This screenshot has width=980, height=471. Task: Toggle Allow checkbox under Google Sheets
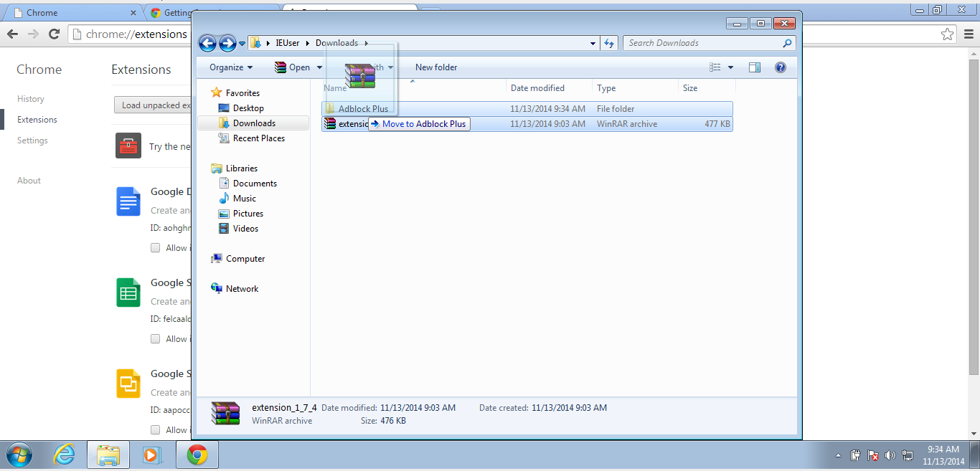pyautogui.click(x=155, y=339)
